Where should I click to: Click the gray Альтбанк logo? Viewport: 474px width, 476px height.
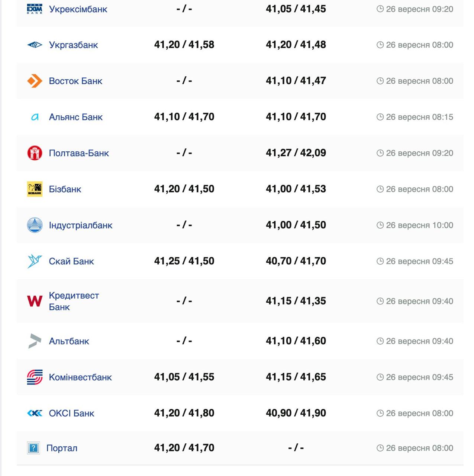click(x=35, y=341)
